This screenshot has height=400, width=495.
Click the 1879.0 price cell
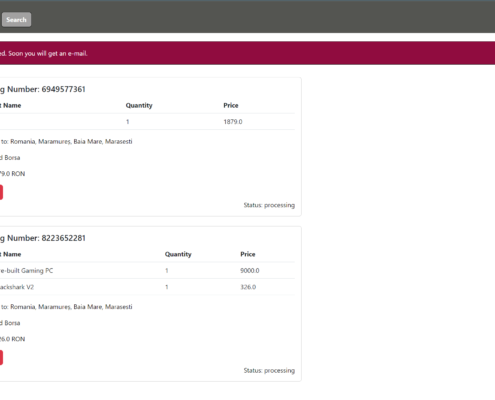(x=233, y=122)
